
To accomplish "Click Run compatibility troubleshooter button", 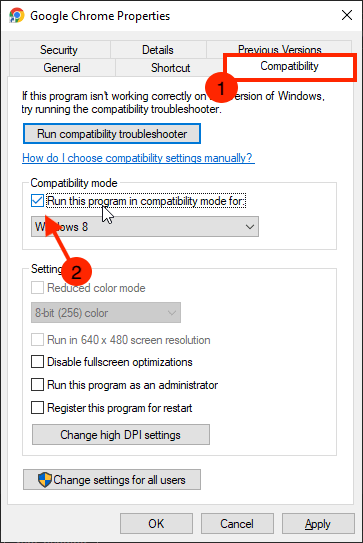I will (x=112, y=134).
